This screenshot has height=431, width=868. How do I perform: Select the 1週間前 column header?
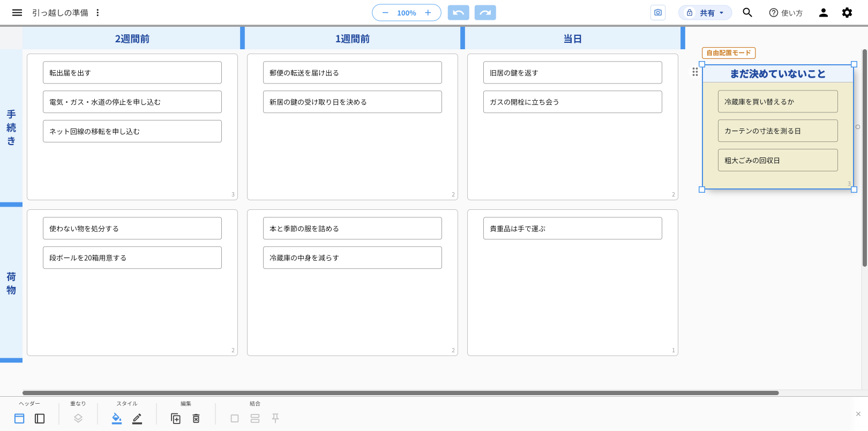353,39
